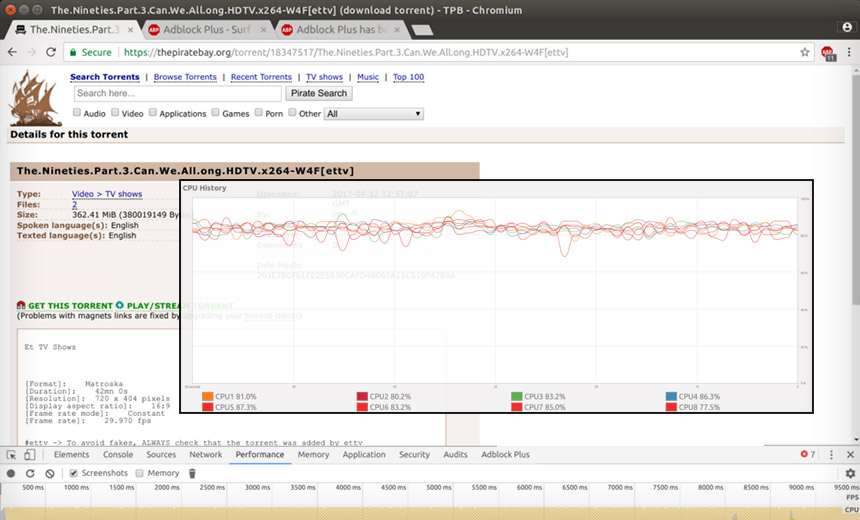Check the Porn category checkbox
The width and height of the screenshot is (860, 520).
click(258, 112)
